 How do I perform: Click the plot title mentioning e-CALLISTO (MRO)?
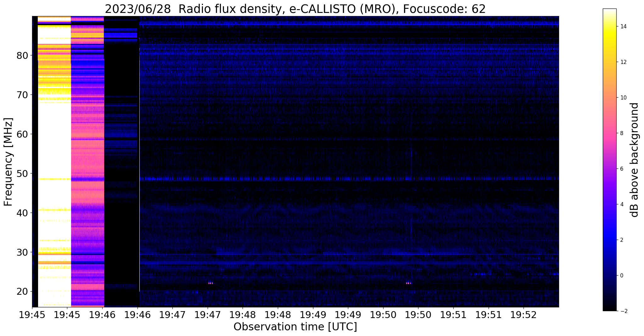pos(295,9)
